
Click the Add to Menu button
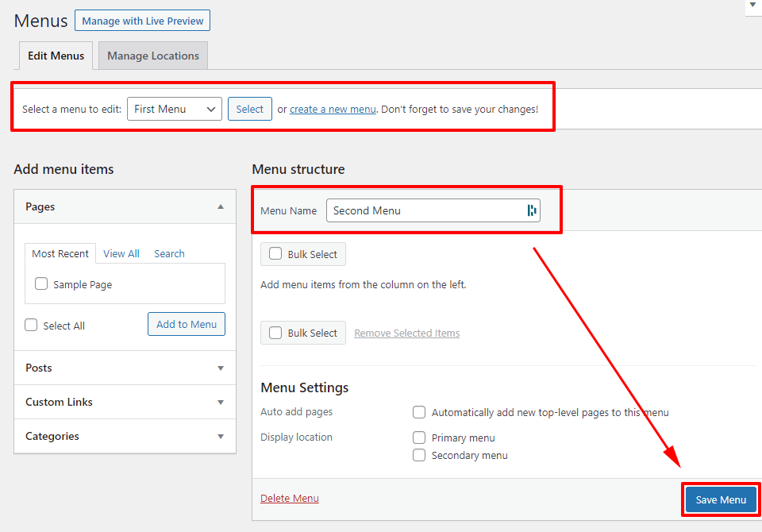[x=186, y=324]
